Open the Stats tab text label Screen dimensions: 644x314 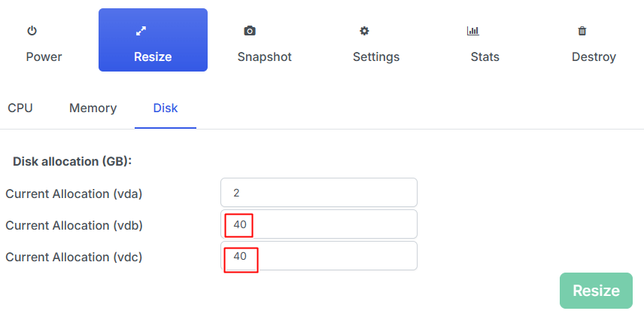[x=485, y=56]
